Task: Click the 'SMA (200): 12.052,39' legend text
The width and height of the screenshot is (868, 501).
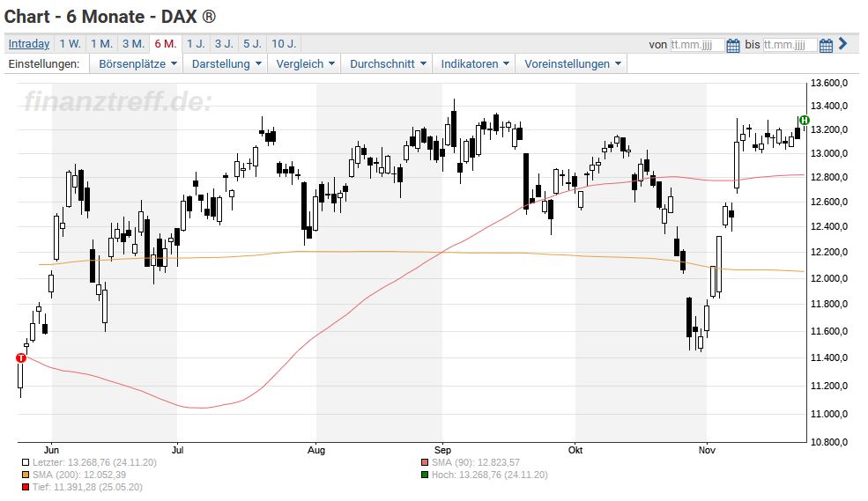Action: point(79,475)
